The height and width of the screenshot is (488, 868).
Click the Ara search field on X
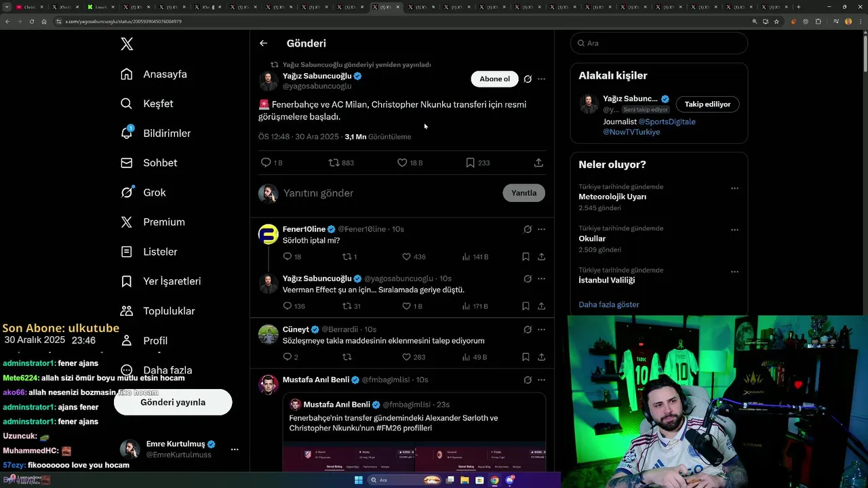point(659,43)
